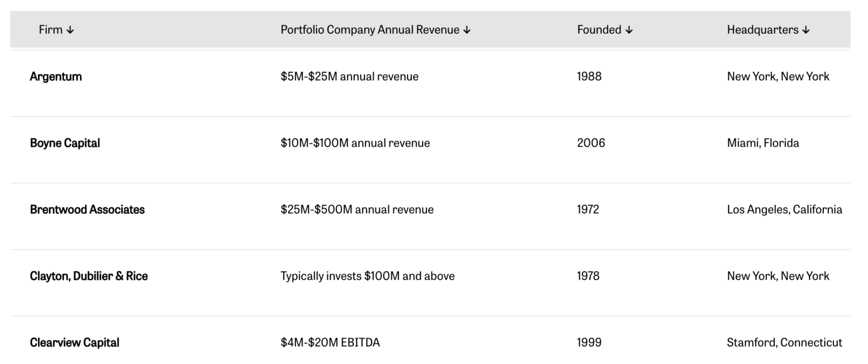Click the sort arrow beside Headquarters header
868x364 pixels.
point(806,29)
